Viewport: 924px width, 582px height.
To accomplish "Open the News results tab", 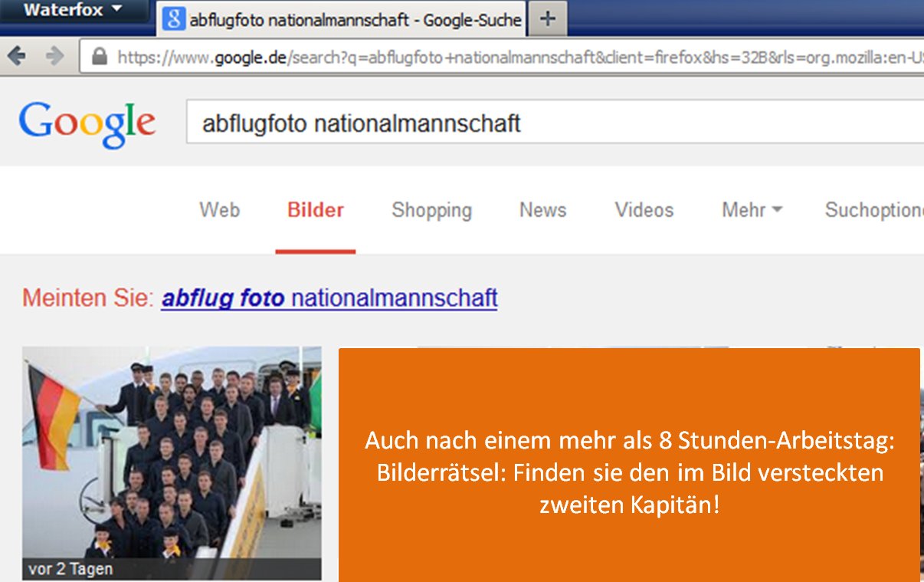I will (542, 210).
